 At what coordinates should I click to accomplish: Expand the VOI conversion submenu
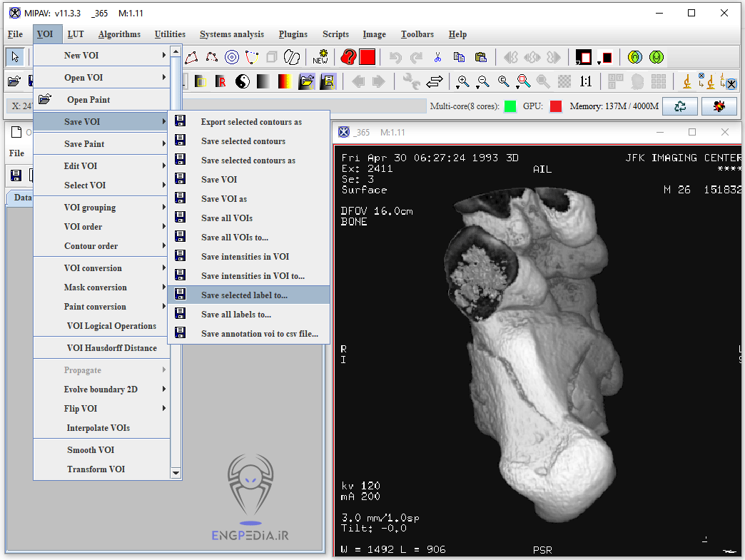[x=101, y=268]
